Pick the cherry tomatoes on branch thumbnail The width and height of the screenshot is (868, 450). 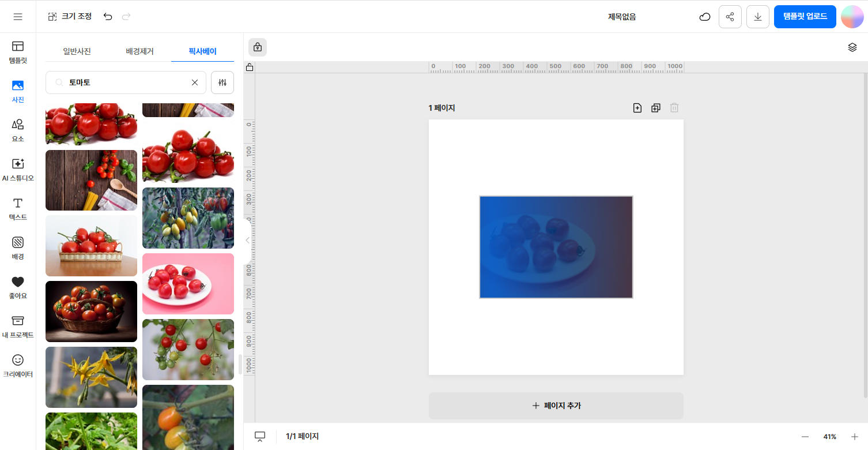188,350
